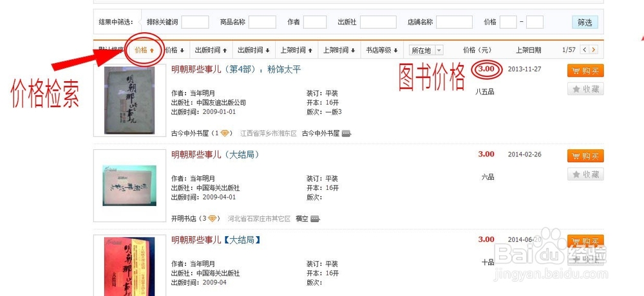Focus the 出版社 input field

(x=378, y=22)
